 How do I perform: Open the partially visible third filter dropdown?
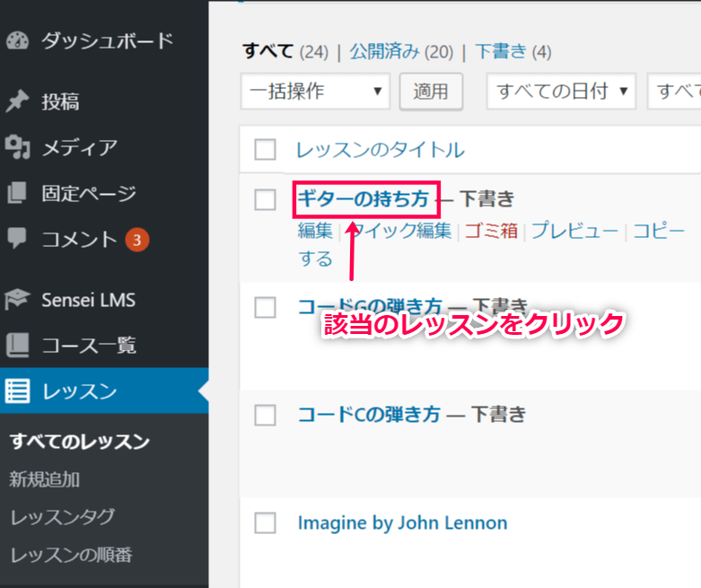tap(674, 92)
